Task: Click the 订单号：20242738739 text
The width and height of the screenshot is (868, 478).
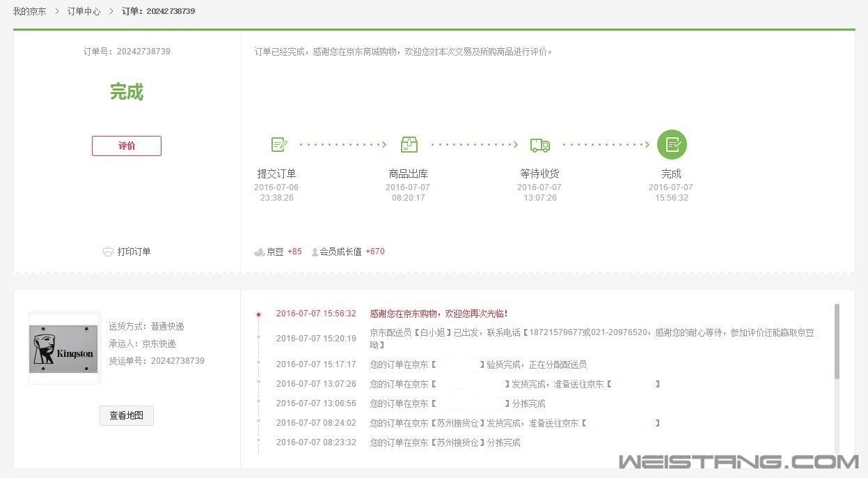Action: pyautogui.click(x=127, y=52)
